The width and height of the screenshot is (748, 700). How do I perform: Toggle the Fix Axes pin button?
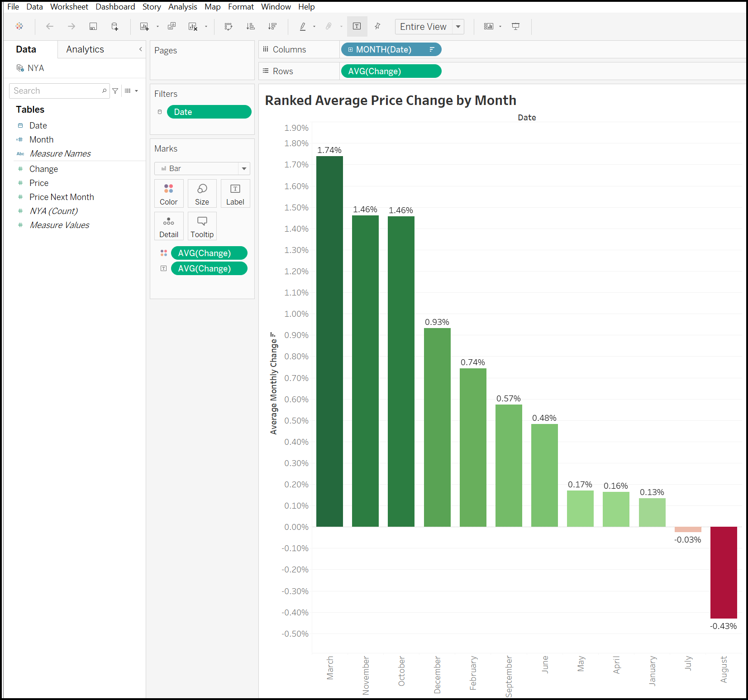[377, 27]
